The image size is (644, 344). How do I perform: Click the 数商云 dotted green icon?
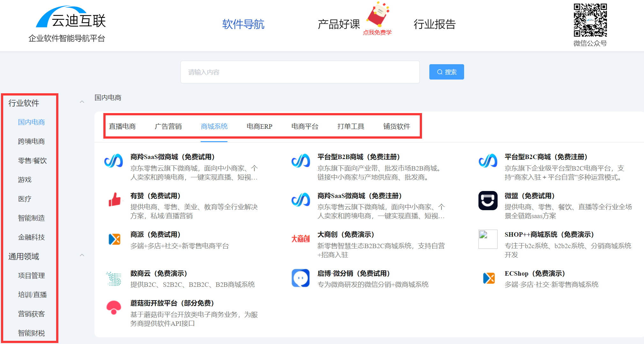114,279
